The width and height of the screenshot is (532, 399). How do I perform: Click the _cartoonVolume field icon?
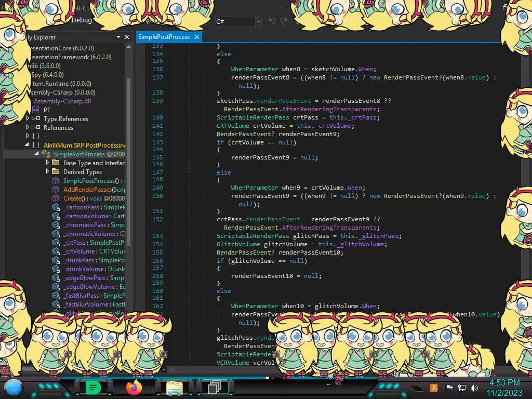point(56,216)
